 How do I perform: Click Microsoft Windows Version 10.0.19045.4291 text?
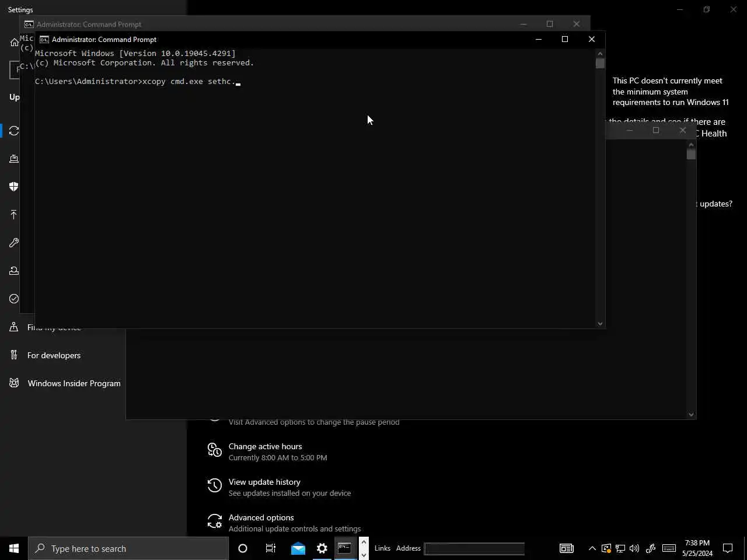(135, 53)
